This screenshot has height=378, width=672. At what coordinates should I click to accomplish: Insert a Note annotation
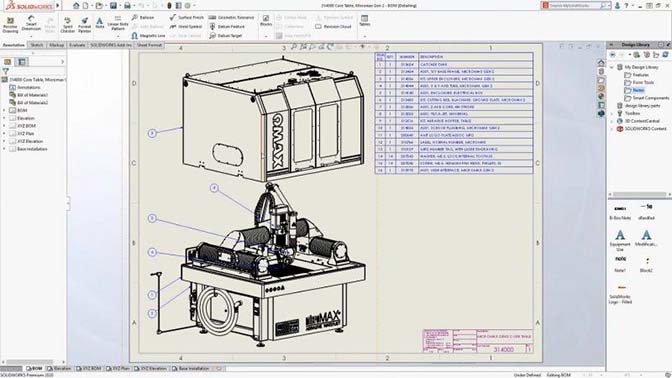(100, 23)
